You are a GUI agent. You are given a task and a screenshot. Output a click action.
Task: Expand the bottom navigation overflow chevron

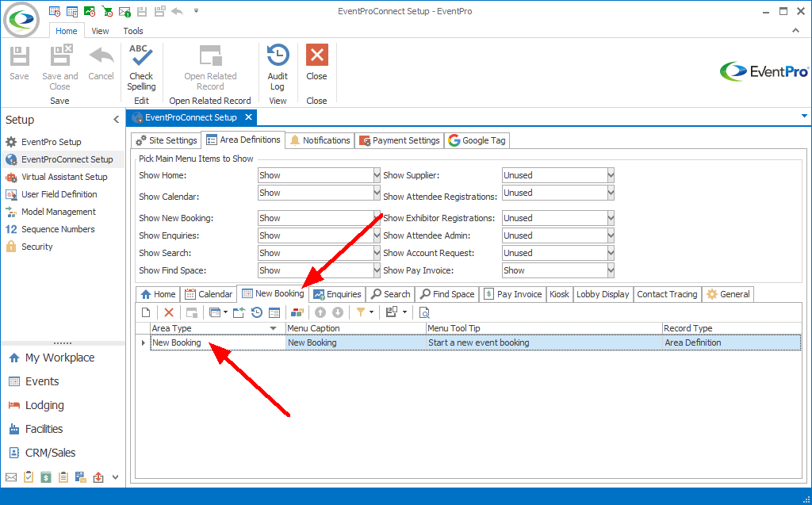pyautogui.click(x=116, y=477)
